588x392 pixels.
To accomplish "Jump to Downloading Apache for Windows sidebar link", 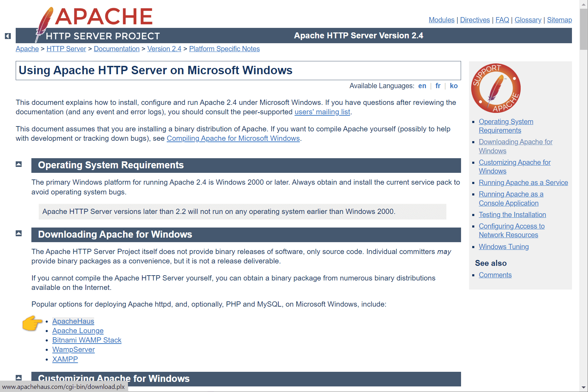I will coord(515,146).
